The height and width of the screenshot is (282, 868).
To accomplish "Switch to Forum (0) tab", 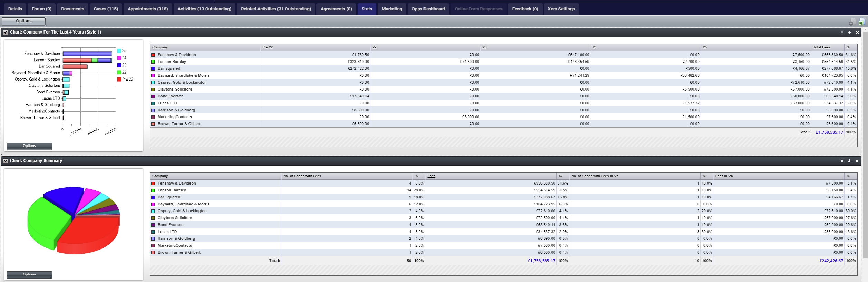I will [x=41, y=9].
